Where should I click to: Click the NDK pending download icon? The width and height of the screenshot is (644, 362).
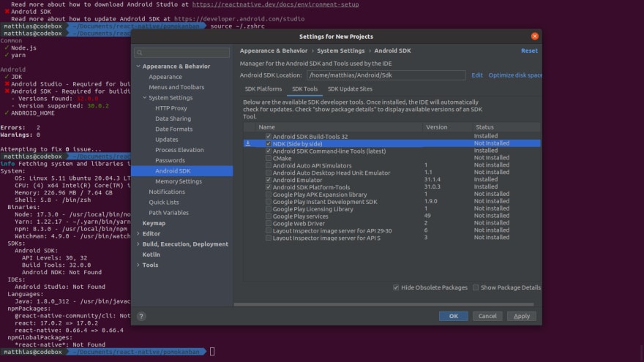[x=247, y=143]
